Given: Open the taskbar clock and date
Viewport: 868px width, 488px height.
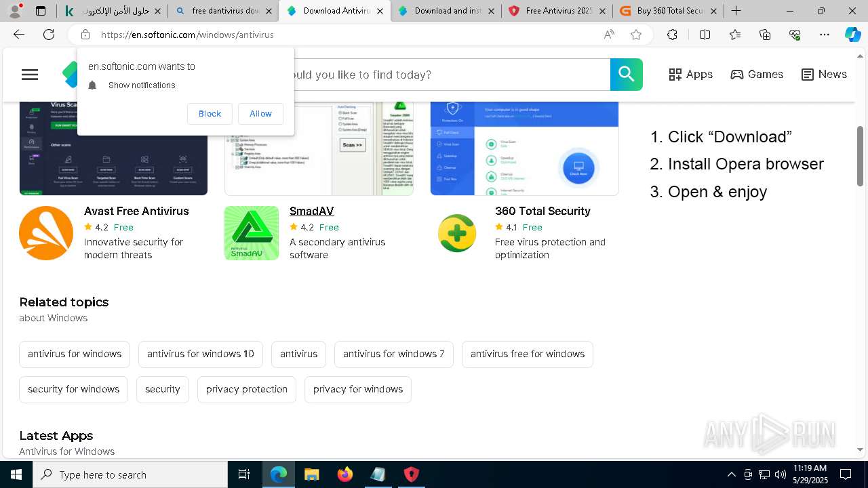Looking at the screenshot, I should 810,474.
